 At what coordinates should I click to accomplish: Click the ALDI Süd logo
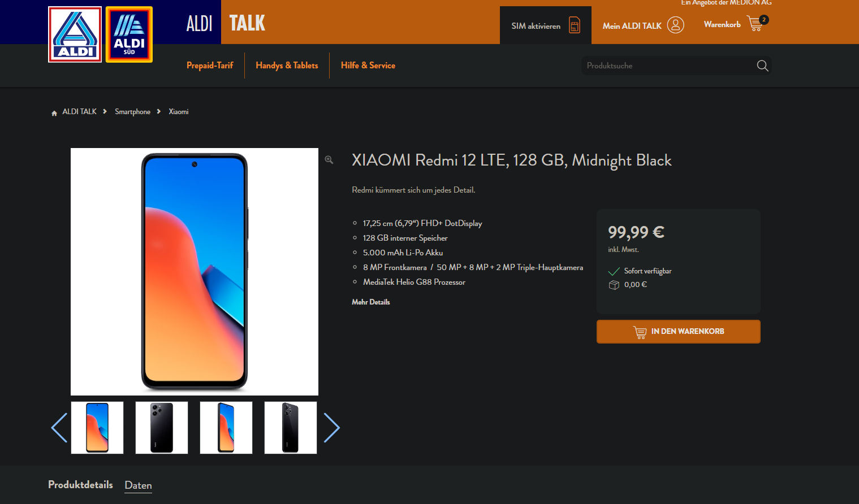129,34
